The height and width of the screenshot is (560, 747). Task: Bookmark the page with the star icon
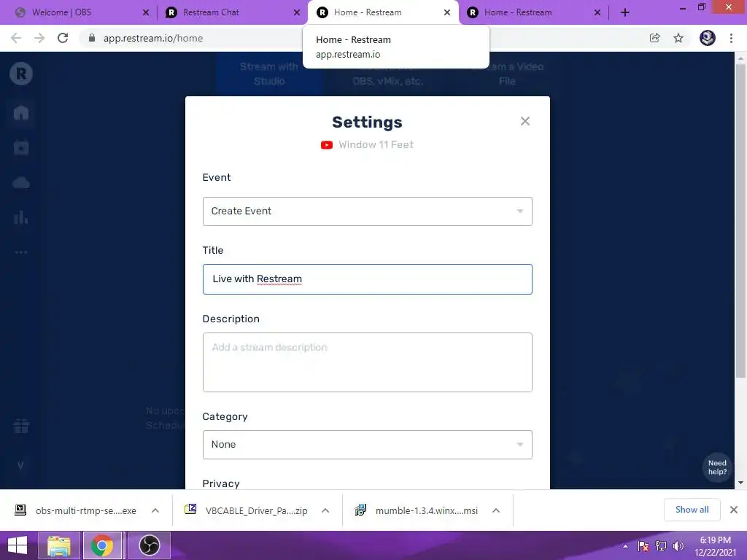(x=678, y=38)
